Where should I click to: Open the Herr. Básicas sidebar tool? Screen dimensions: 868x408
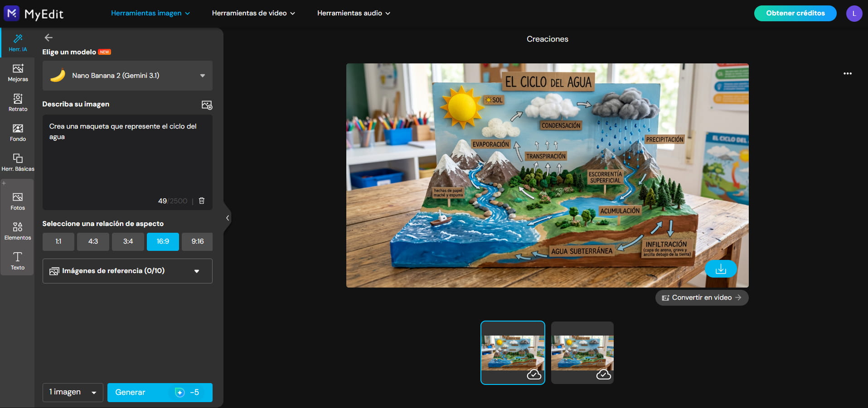(18, 162)
